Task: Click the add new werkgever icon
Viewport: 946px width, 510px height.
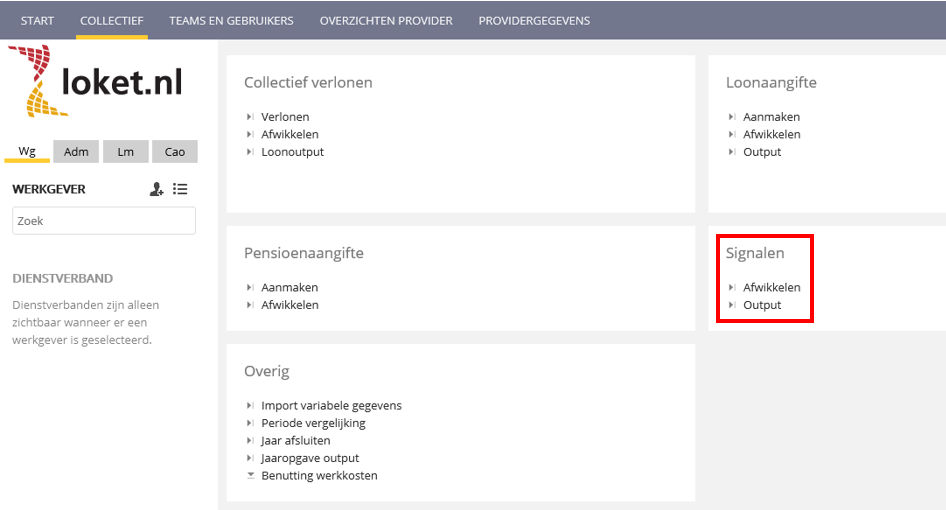Action: click(156, 189)
